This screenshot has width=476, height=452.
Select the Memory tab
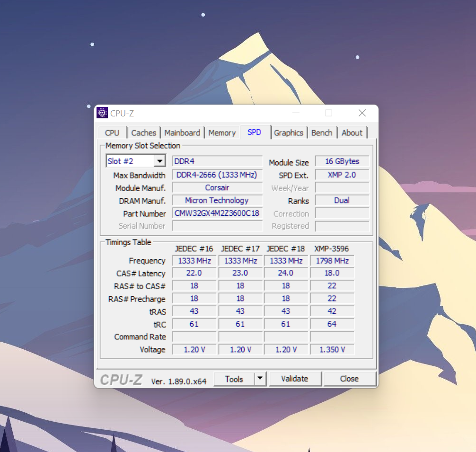(222, 133)
